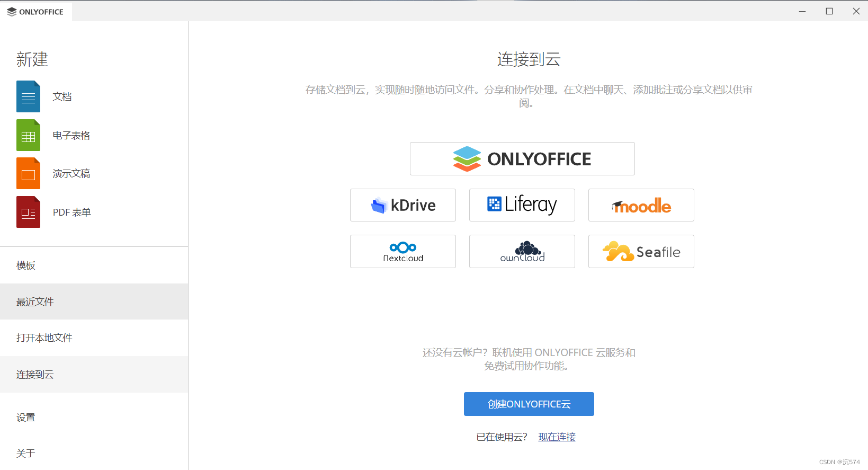Screen dimensions: 868x470
Task: Choose the kDrive cloud provider
Action: point(403,205)
